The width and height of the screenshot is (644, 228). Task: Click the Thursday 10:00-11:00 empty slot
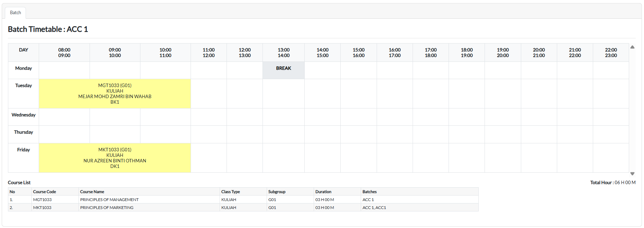tap(165, 134)
